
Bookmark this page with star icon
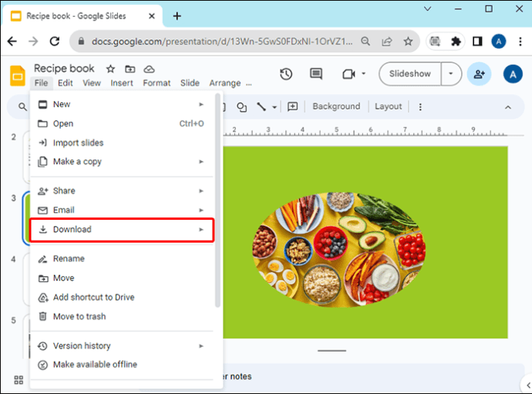[x=408, y=42]
